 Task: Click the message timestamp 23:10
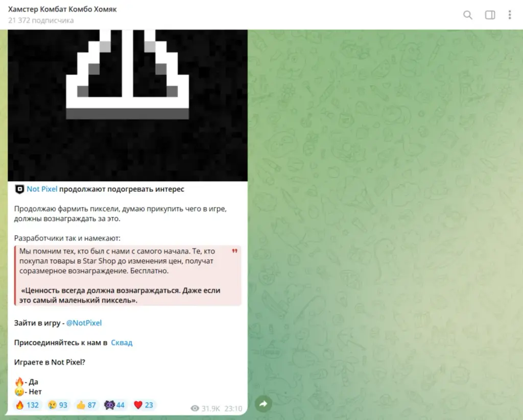tap(233, 409)
